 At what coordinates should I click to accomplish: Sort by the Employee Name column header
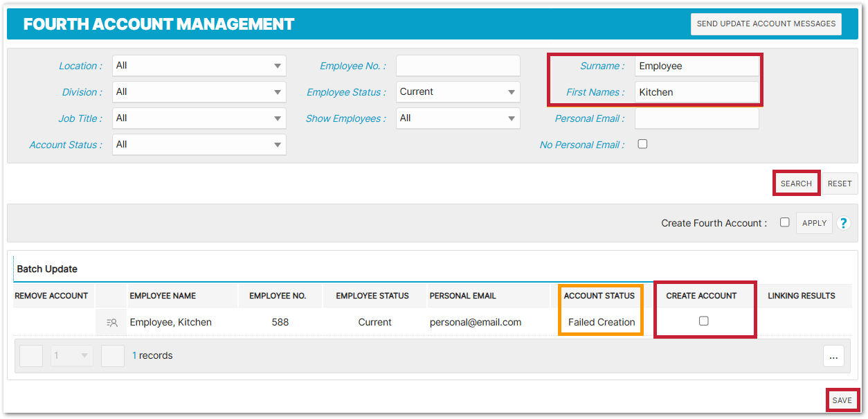(x=163, y=296)
